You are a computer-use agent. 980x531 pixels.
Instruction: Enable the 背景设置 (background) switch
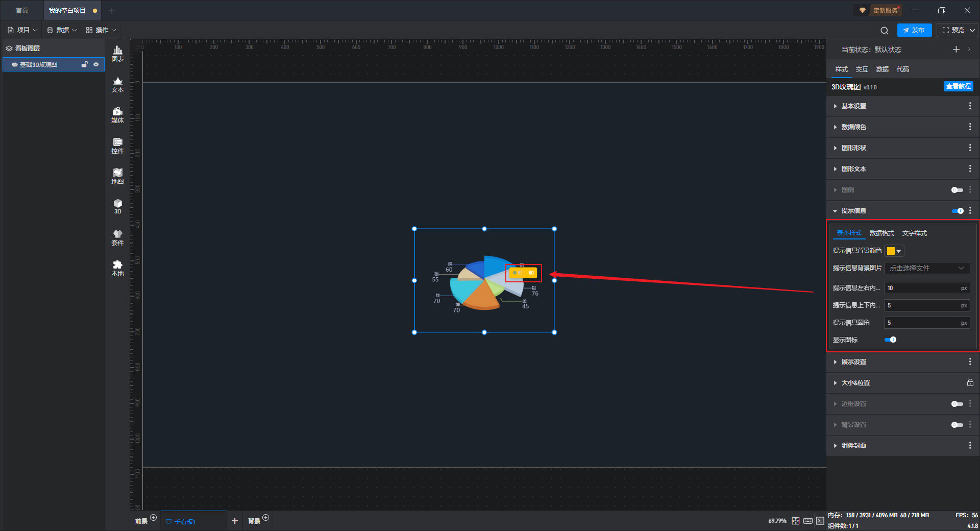coord(957,425)
